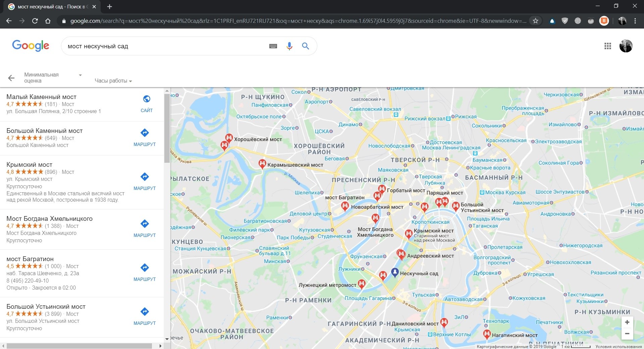Click the browser back arrow
This screenshot has width=644, height=349.
tap(9, 21)
